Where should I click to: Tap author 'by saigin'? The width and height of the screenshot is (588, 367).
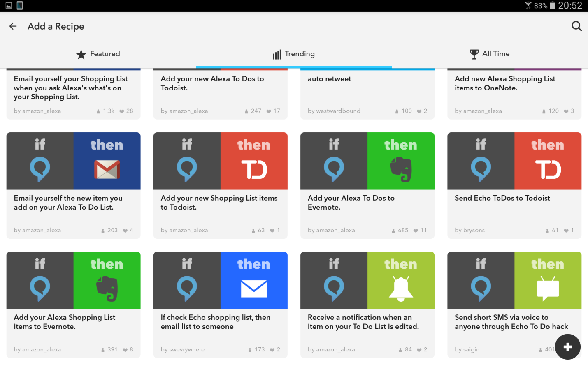coord(467,349)
